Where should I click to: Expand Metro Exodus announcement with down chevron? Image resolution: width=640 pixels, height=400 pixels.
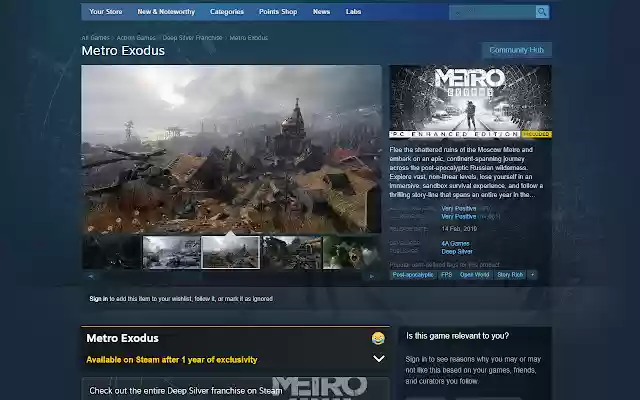pos(379,358)
